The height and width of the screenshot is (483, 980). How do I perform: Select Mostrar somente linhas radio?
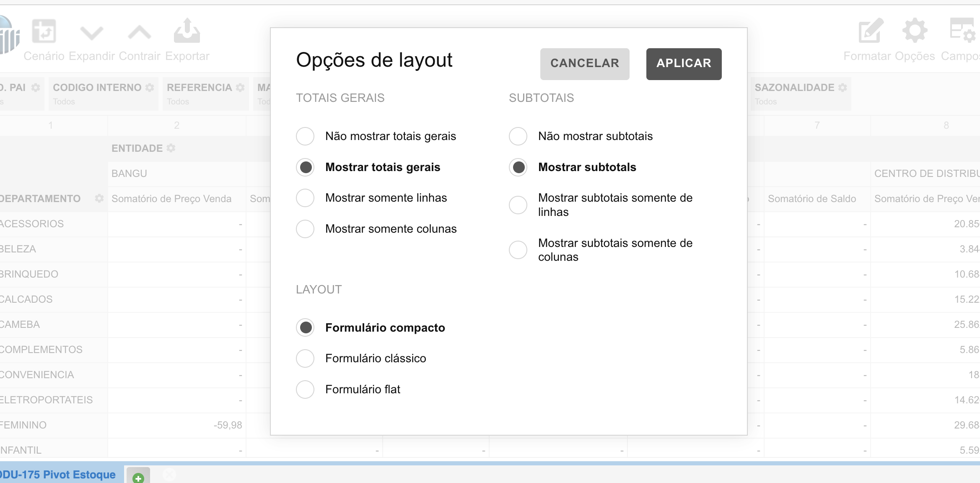click(305, 198)
